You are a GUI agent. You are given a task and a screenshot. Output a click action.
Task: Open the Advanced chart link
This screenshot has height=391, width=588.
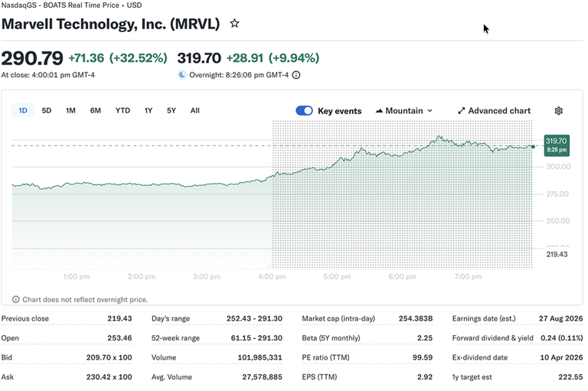495,111
